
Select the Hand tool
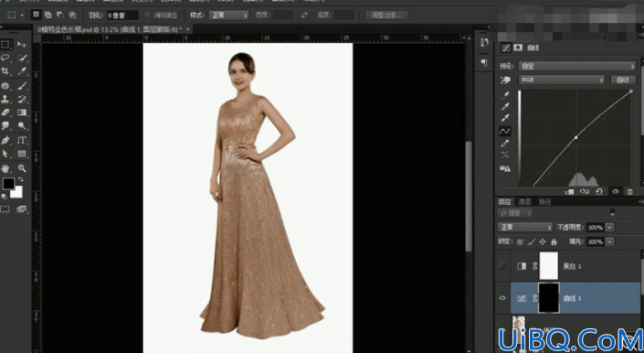click(5, 168)
